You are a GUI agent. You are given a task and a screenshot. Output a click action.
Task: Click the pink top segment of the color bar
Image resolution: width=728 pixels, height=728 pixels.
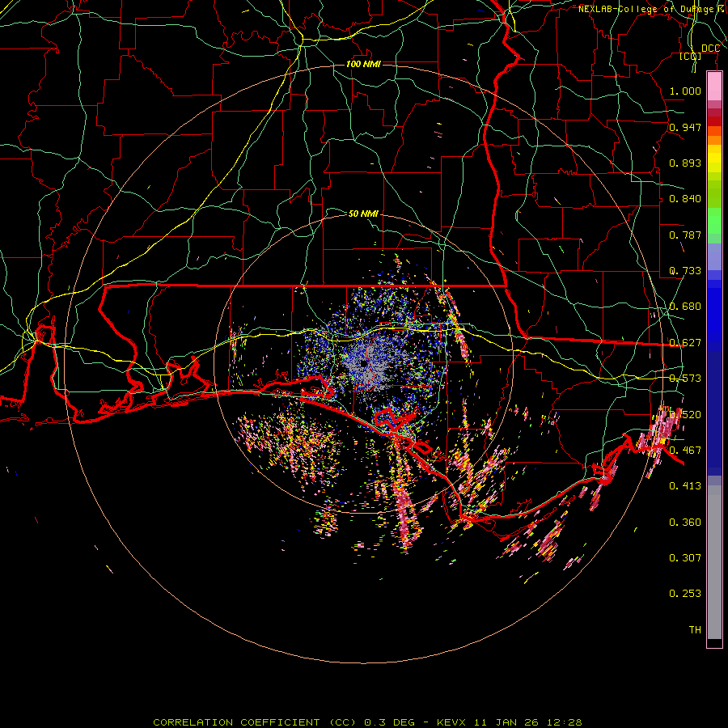coord(714,87)
